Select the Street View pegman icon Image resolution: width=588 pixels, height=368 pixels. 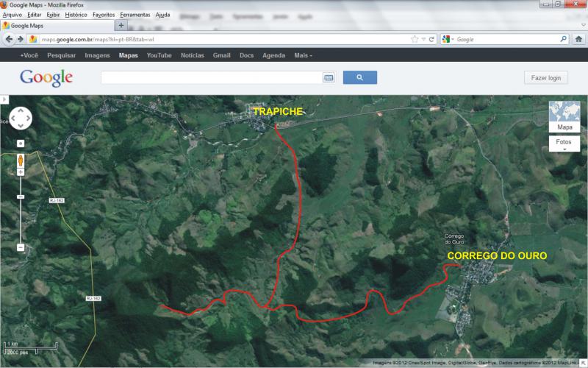[x=21, y=160]
